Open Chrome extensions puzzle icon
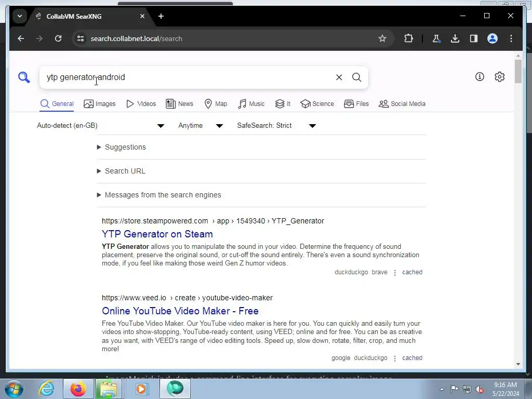This screenshot has height=399, width=532. pyautogui.click(x=408, y=38)
